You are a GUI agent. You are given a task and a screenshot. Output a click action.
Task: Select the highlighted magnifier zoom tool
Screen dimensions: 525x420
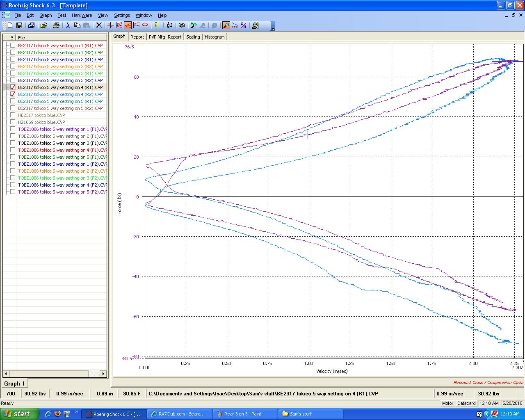point(226,25)
